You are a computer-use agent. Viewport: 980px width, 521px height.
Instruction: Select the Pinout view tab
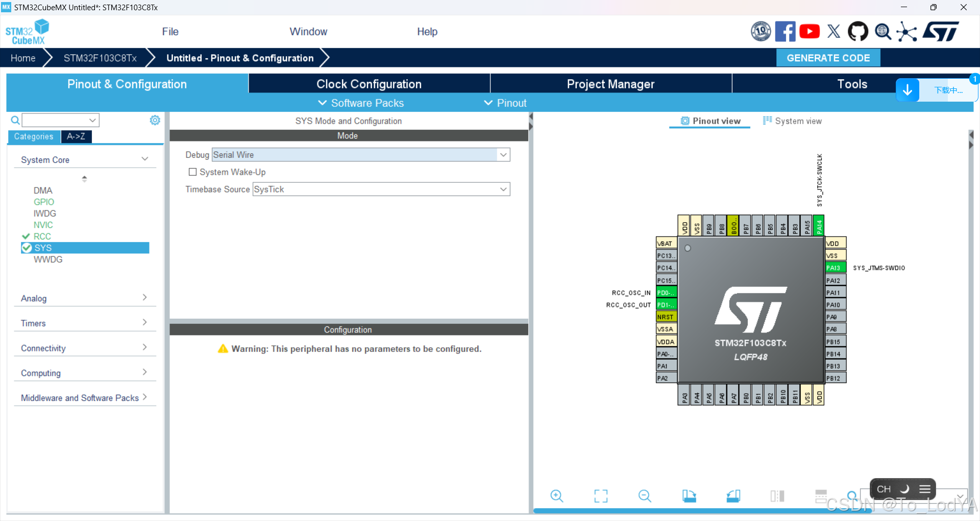coord(710,121)
